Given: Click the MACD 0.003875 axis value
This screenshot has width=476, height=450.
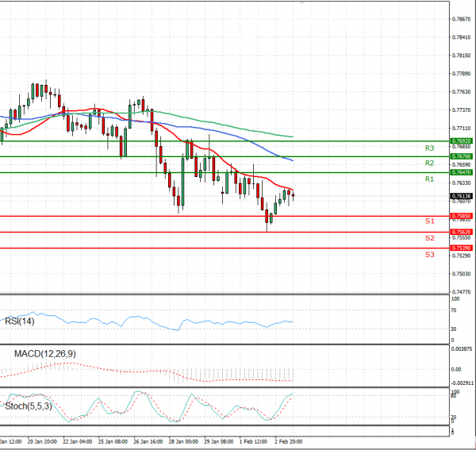Looking at the screenshot, I should [x=462, y=349].
